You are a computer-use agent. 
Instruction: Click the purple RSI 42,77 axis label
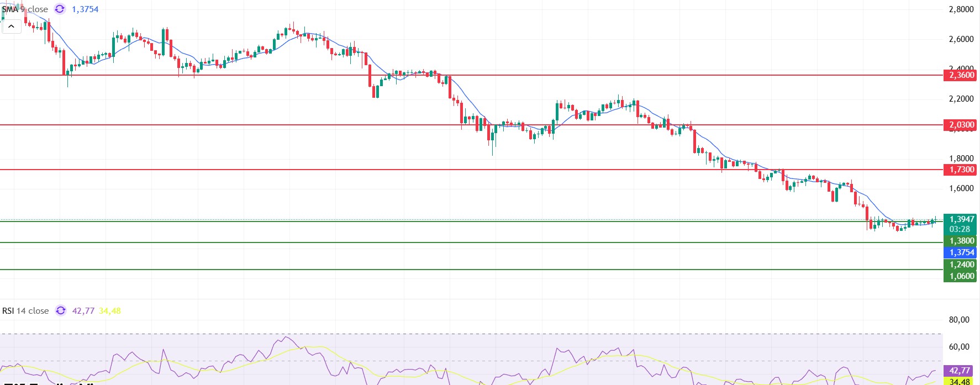tap(960, 371)
